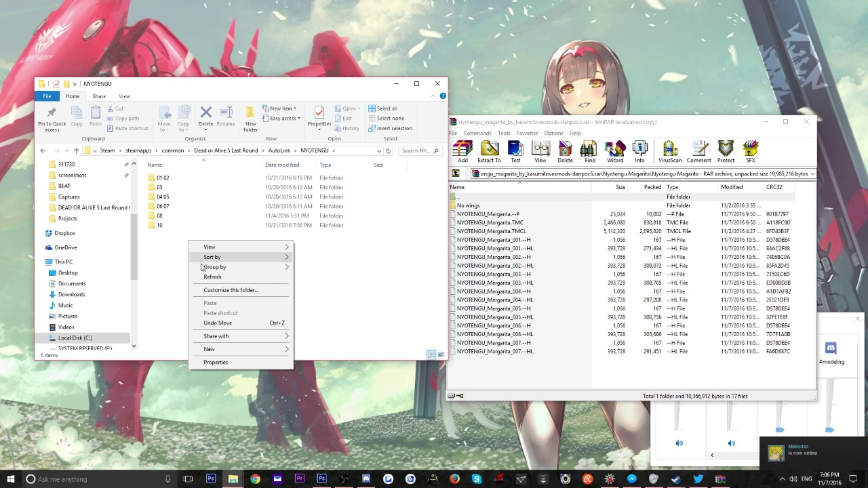Choose Properties in context menu
The height and width of the screenshot is (488, 868).
tap(241, 362)
